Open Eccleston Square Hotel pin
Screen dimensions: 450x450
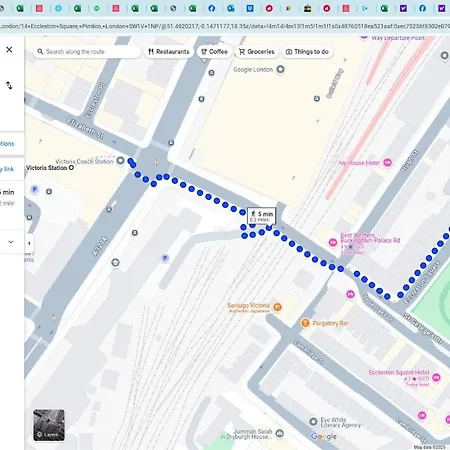(x=436, y=377)
